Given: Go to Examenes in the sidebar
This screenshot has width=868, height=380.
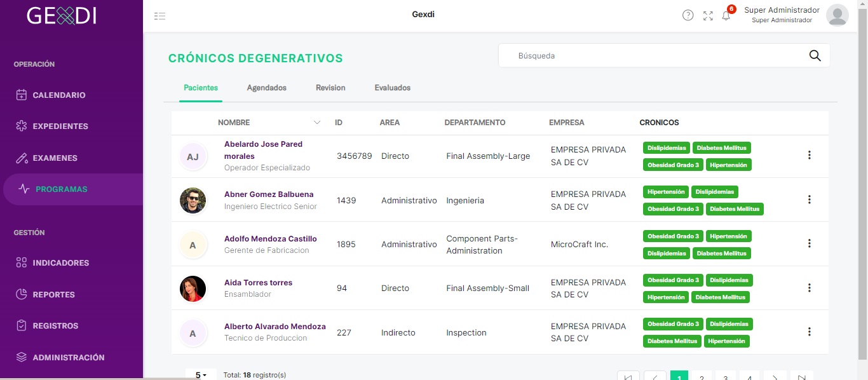Looking at the screenshot, I should point(46,158).
